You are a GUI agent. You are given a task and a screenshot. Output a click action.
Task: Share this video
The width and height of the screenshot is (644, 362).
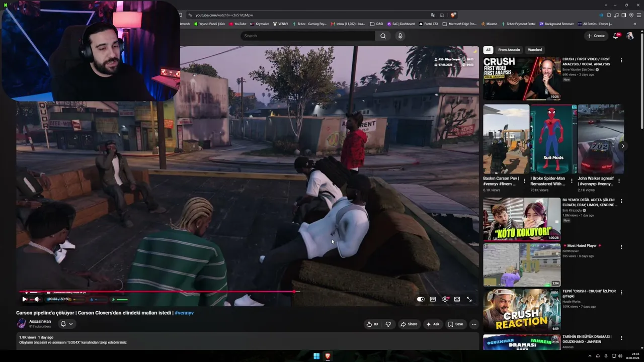pos(409,324)
